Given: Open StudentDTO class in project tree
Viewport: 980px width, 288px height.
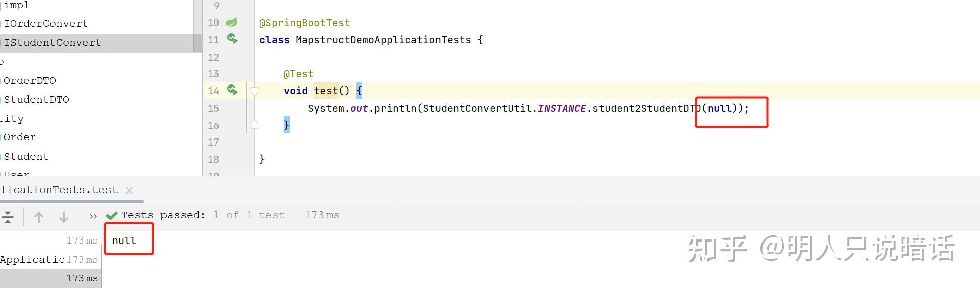Looking at the screenshot, I should click(x=36, y=100).
